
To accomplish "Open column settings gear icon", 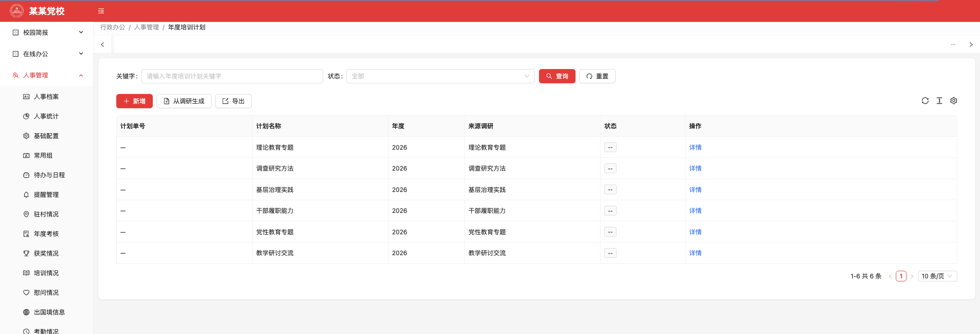I will (954, 101).
